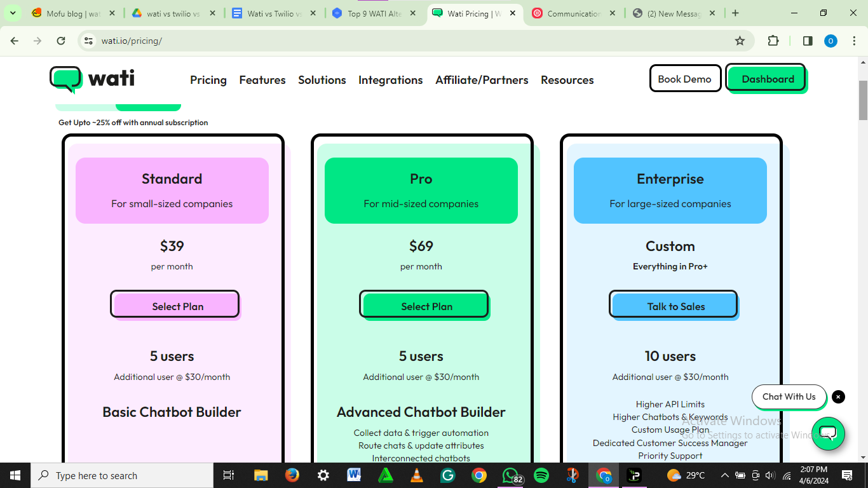868x488 pixels.
Task: Click the Dashboard button
Action: coord(768,79)
